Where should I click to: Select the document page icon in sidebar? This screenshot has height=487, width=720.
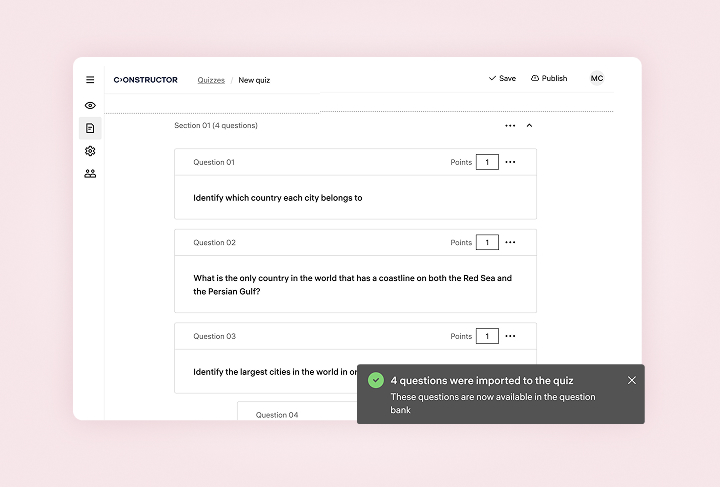coord(90,128)
